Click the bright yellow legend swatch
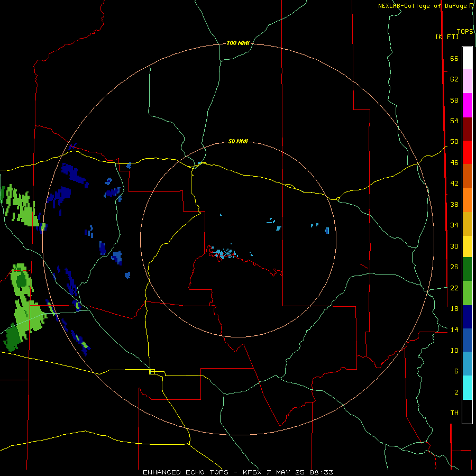 pyautogui.click(x=467, y=246)
